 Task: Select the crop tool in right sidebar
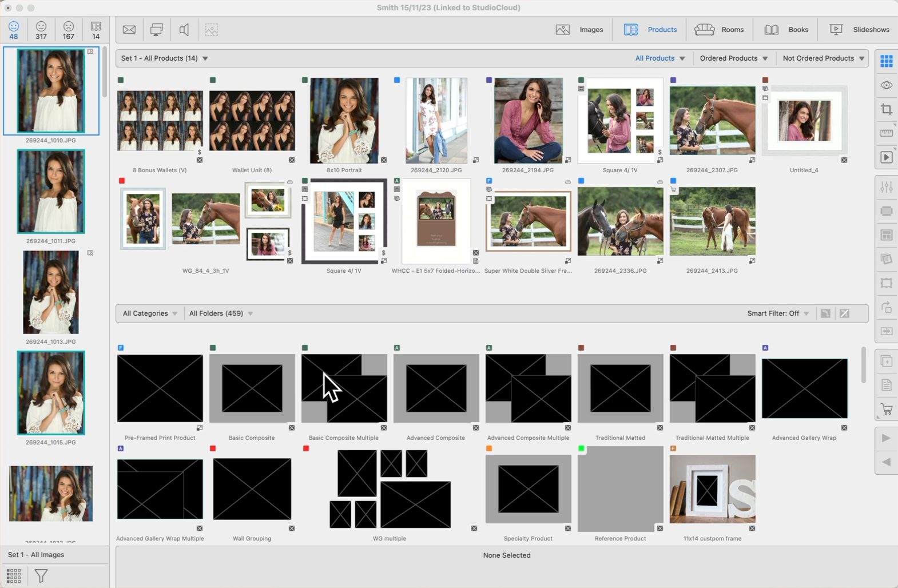click(886, 109)
